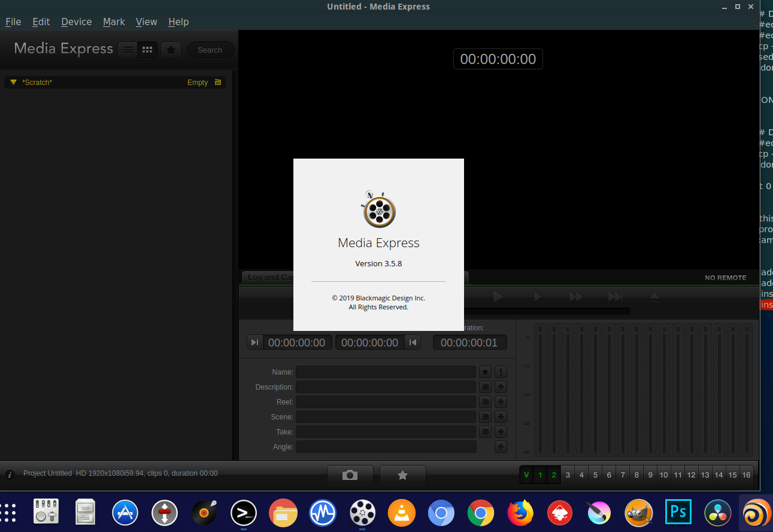Switch to list view in media panel

[x=128, y=50]
